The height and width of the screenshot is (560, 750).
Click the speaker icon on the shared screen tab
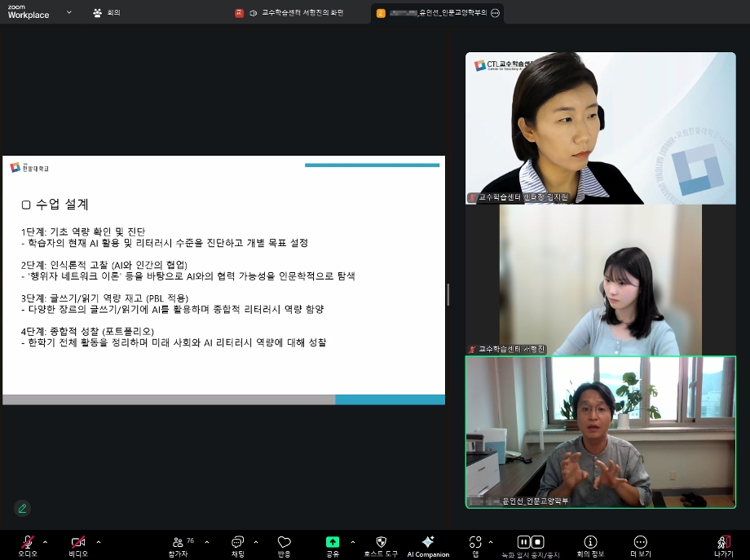coord(253,13)
